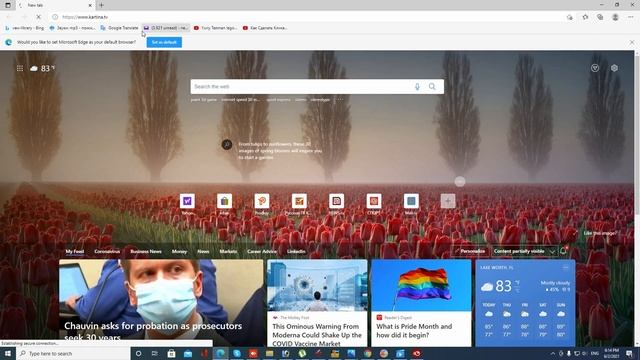This screenshot has width=640, height=360.
Task: Click the image info magnifier icon
Action: pos(227,144)
